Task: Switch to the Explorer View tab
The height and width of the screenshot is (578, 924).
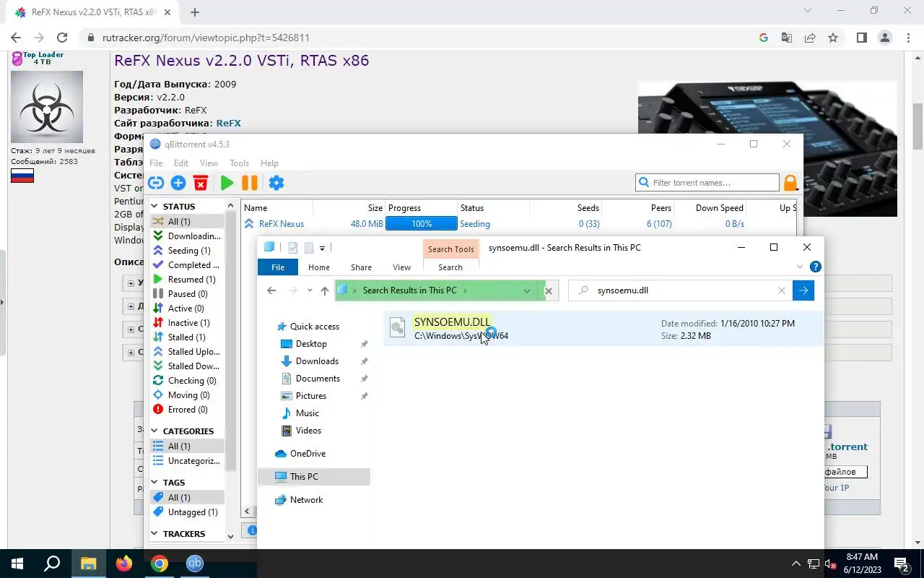Action: [x=402, y=267]
